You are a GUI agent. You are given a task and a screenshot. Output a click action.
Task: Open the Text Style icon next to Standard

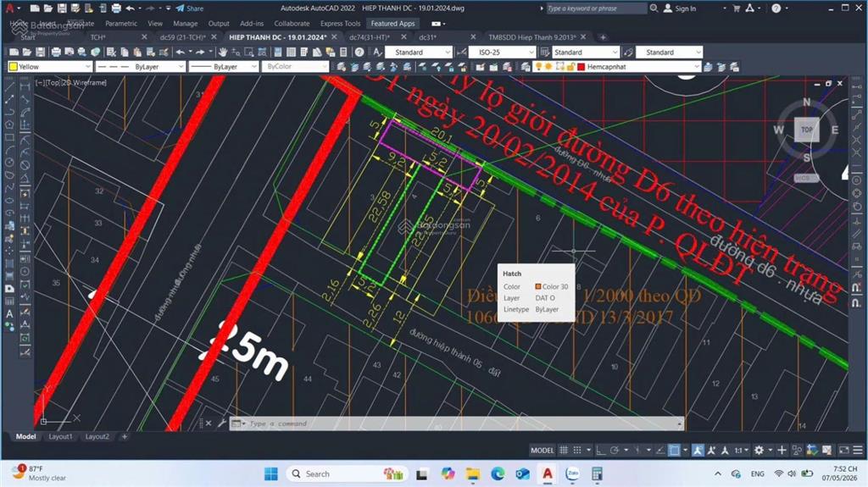pos(377,52)
